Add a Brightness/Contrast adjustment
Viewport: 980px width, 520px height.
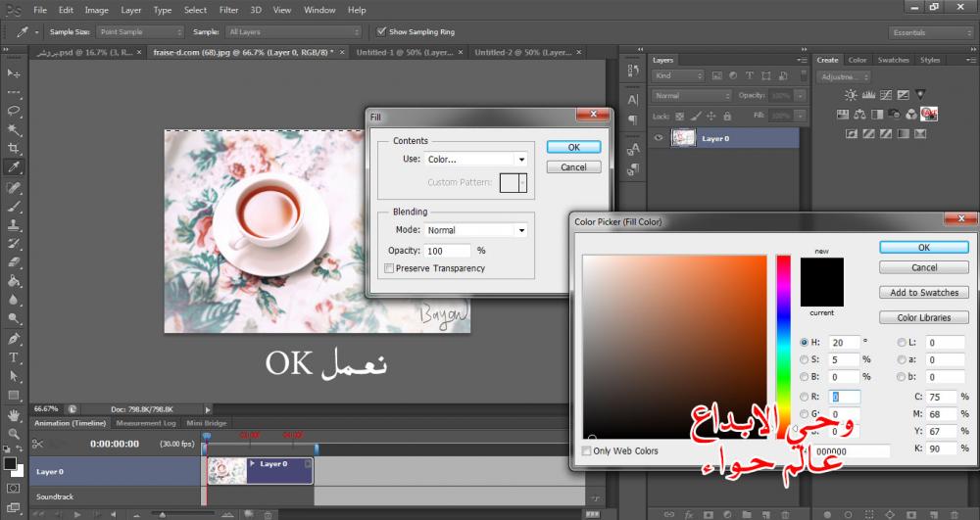point(849,95)
